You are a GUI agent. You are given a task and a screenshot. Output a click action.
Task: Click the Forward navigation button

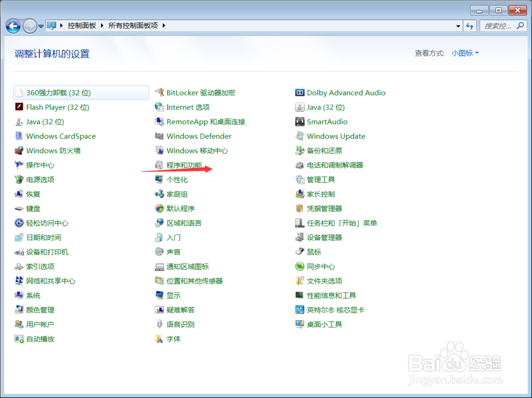(x=30, y=26)
